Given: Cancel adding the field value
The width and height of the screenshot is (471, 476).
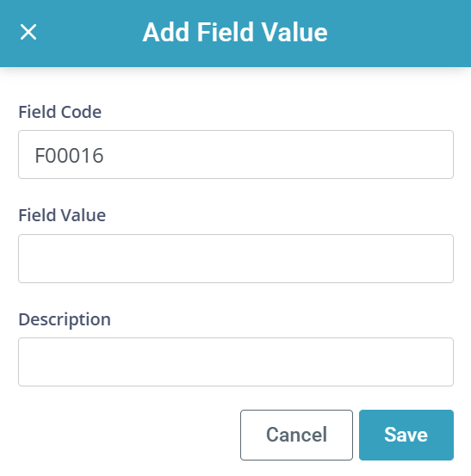Looking at the screenshot, I should point(296,435).
